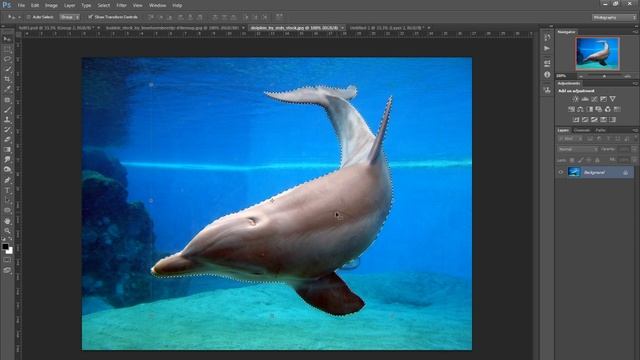Screen dimensions: 640x360
Task: Open the Layers panel menu
Action: (x=636, y=131)
